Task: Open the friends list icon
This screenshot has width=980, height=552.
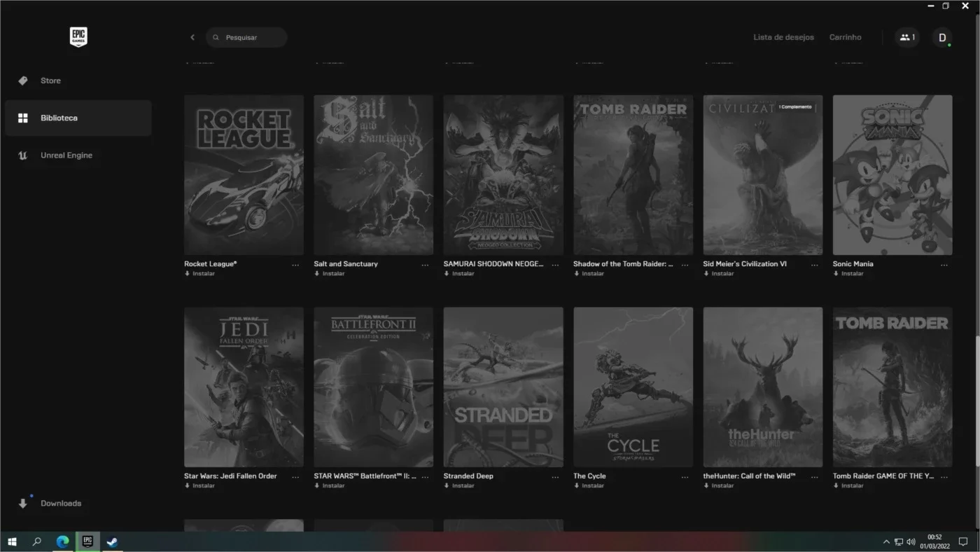Action: [907, 37]
